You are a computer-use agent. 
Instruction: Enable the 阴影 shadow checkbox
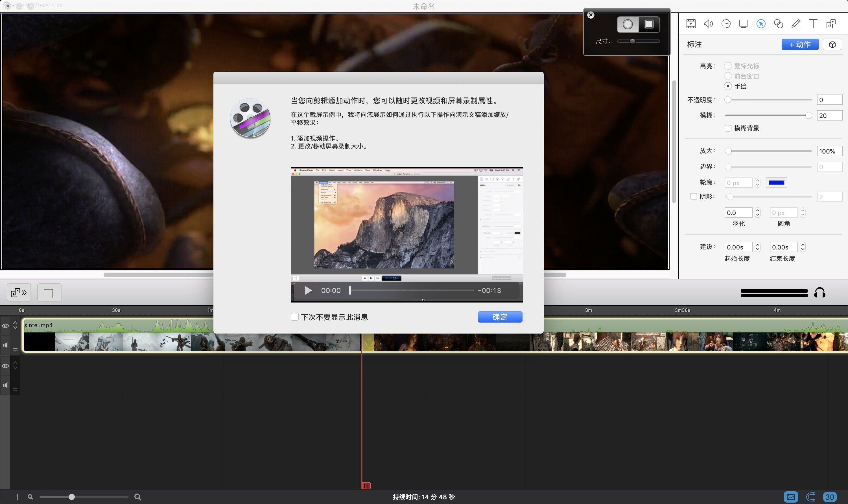click(693, 197)
